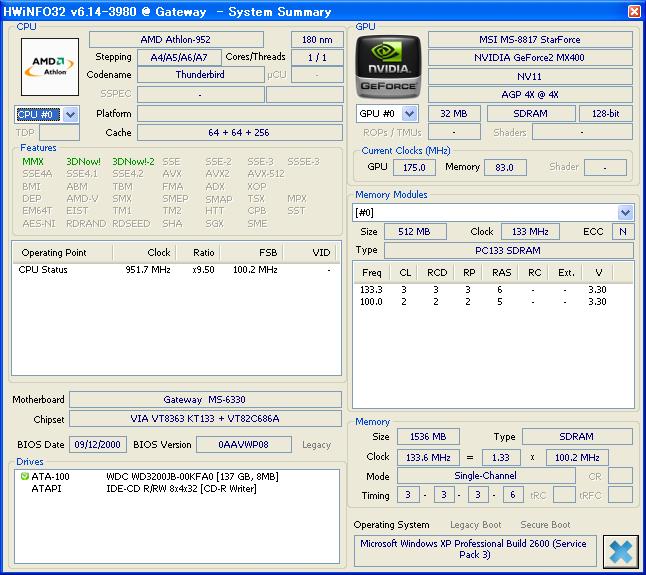Image resolution: width=646 pixels, height=575 pixels.
Task: Click the 1.33 memory multiplier field
Action: [501, 457]
